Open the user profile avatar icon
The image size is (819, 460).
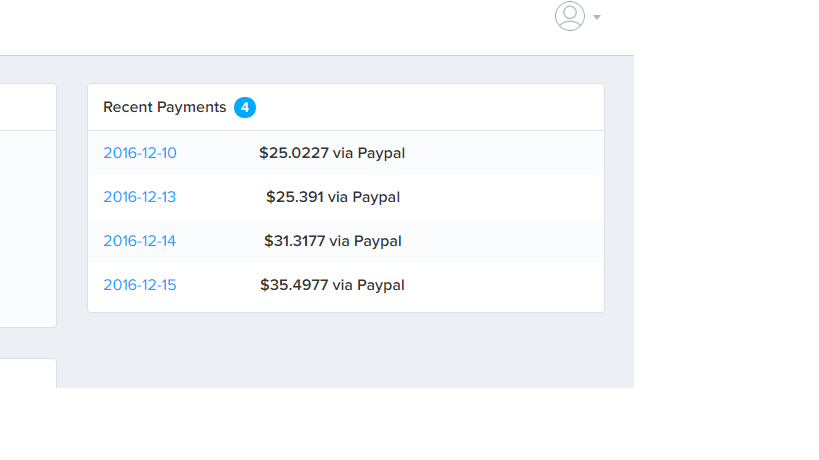pyautogui.click(x=569, y=16)
